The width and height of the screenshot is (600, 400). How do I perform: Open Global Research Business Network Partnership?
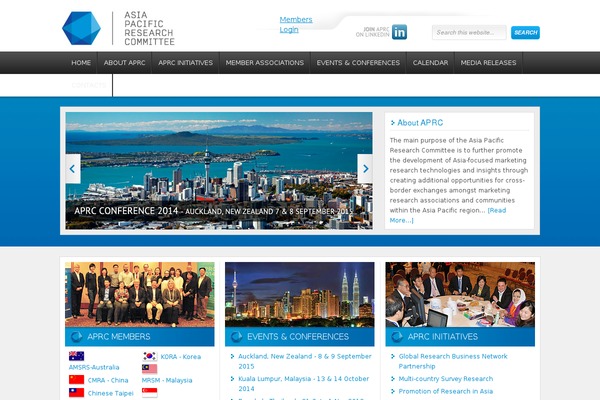tap(453, 361)
